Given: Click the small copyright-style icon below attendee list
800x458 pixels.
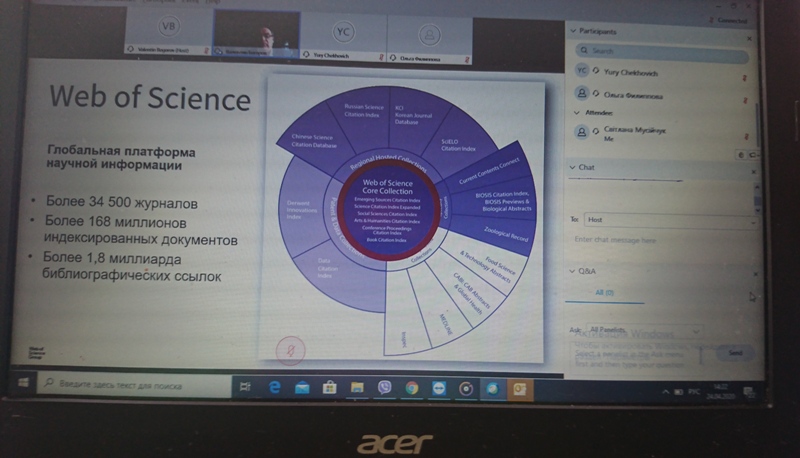Looking at the screenshot, I should [x=742, y=155].
